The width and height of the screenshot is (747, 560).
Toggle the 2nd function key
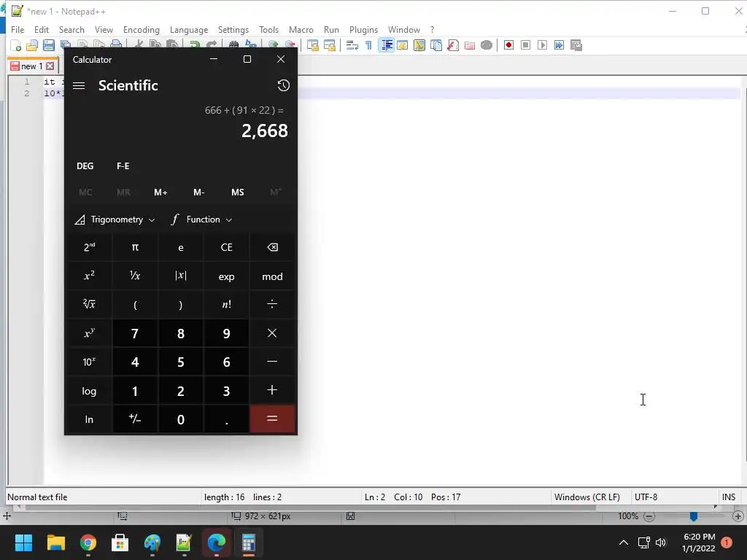(89, 247)
